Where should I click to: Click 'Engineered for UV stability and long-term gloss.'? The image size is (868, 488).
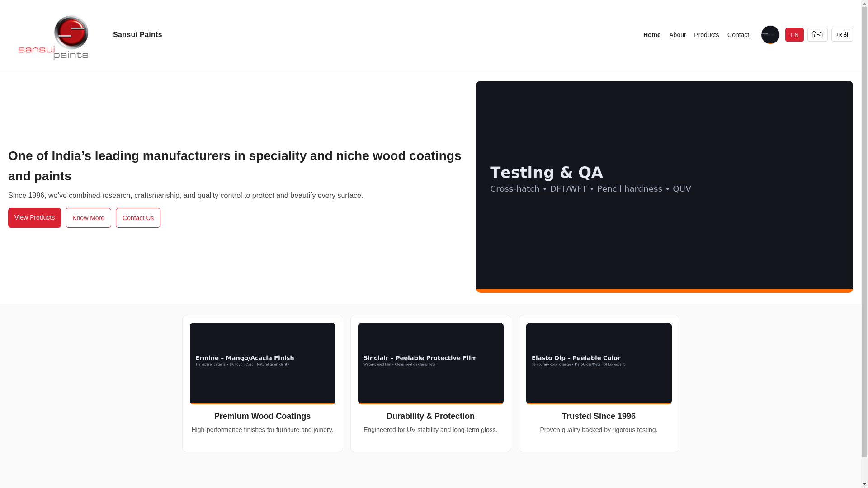coord(430,430)
